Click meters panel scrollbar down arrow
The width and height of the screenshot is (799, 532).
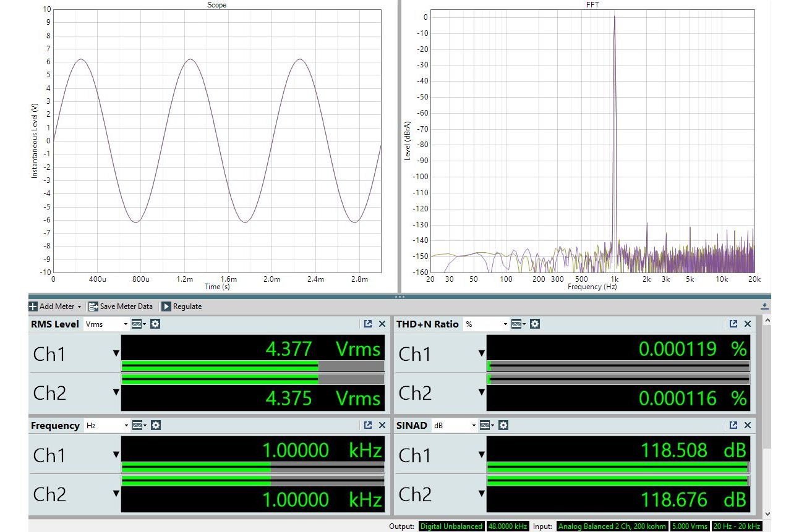pyautogui.click(x=767, y=513)
